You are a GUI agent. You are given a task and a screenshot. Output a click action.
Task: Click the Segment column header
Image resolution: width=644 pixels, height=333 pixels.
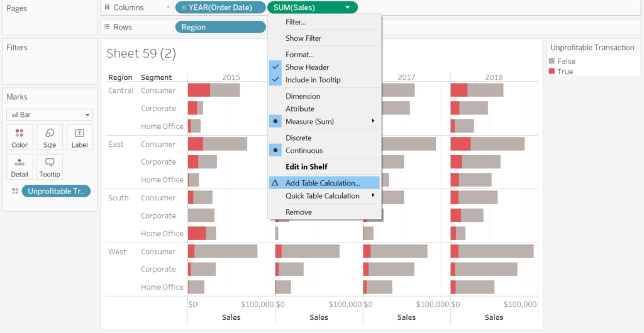pos(156,77)
